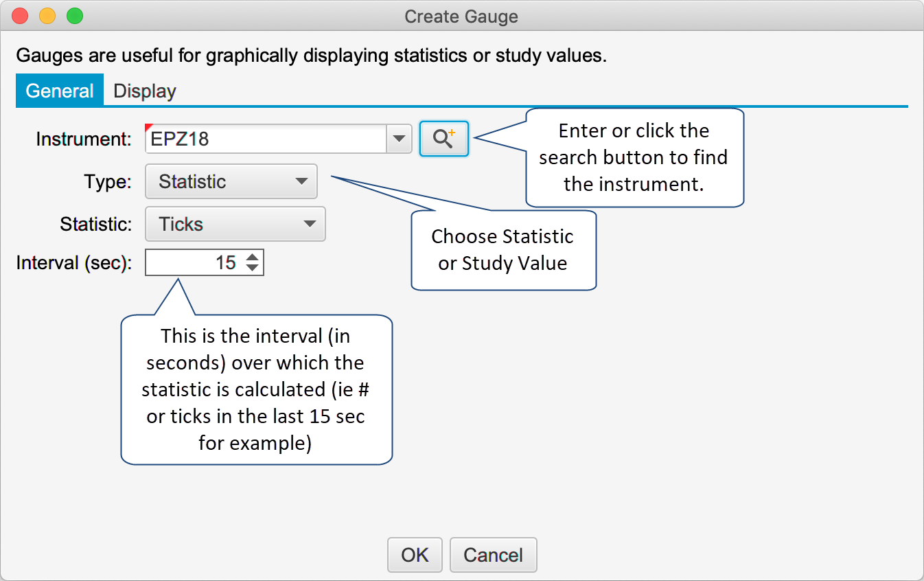Switch to the General tab

point(60,91)
